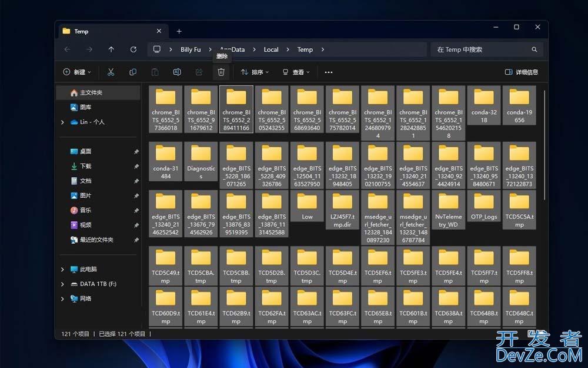Go forward with the right arrow

point(89,49)
